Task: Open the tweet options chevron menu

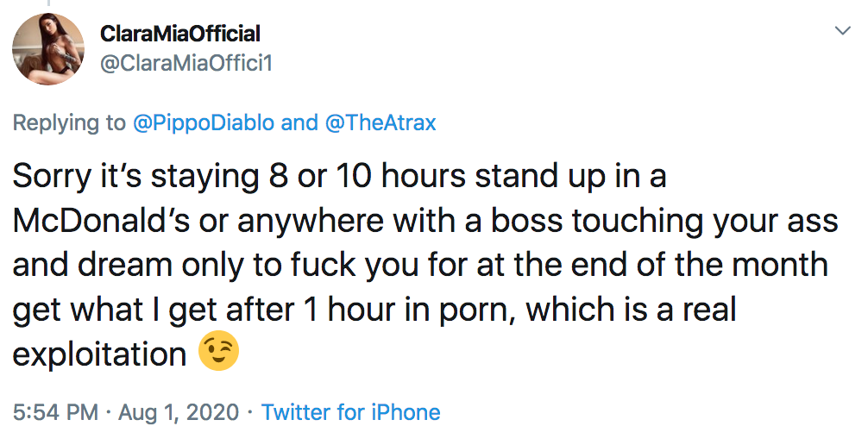Action: [843, 32]
